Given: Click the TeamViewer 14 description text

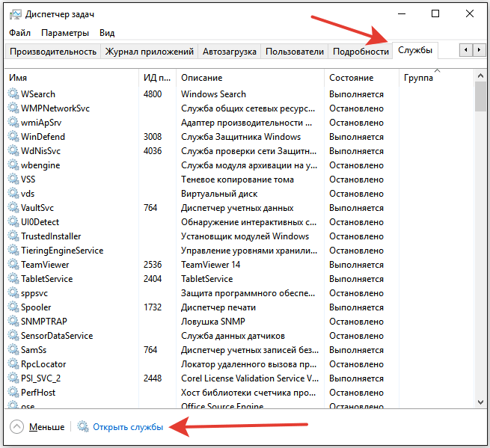Looking at the screenshot, I should click(211, 265).
